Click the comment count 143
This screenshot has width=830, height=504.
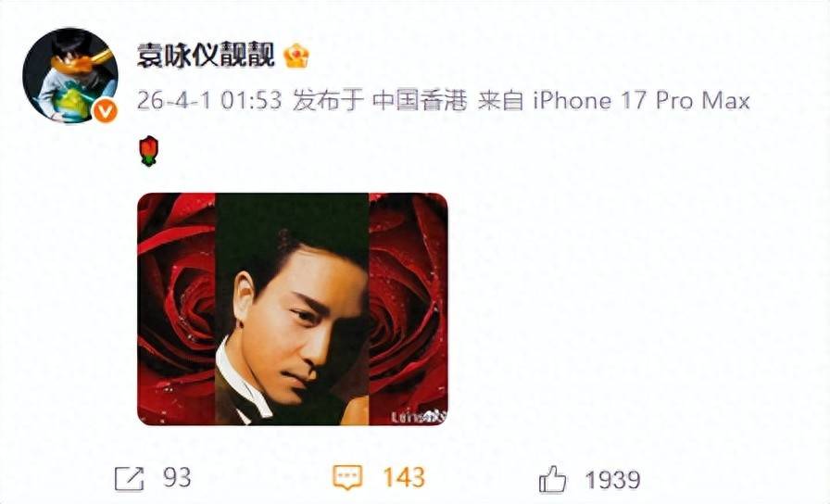(404, 477)
